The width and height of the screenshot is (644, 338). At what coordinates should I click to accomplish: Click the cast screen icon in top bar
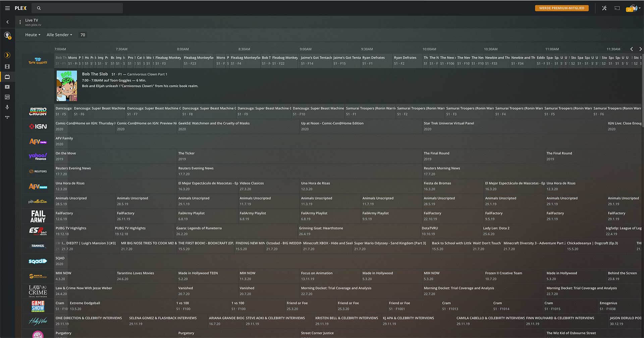[x=617, y=8]
